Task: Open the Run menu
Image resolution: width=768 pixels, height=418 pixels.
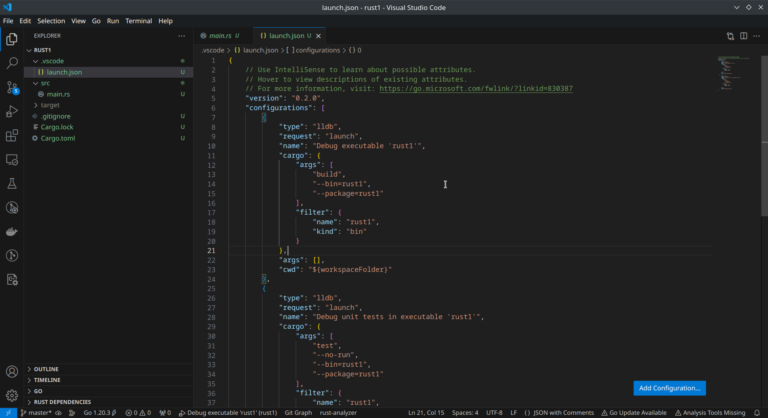Action: click(x=113, y=21)
